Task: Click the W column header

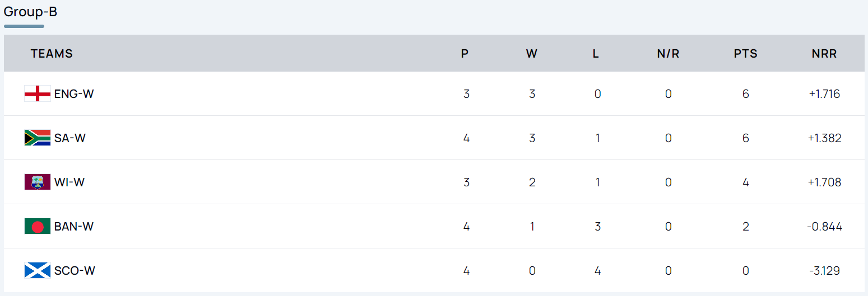Action: pyautogui.click(x=532, y=54)
